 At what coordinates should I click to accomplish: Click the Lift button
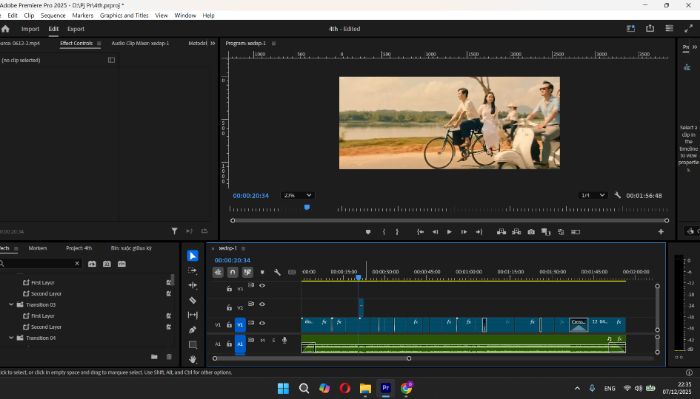tap(501, 232)
